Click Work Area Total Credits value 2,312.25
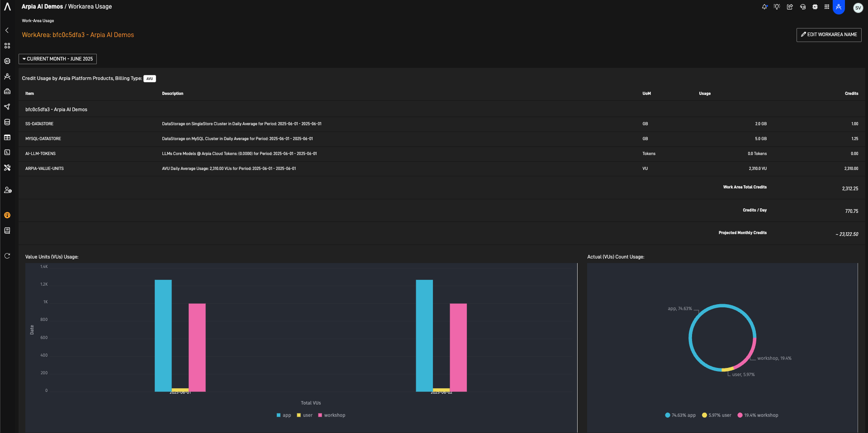 [x=850, y=188]
